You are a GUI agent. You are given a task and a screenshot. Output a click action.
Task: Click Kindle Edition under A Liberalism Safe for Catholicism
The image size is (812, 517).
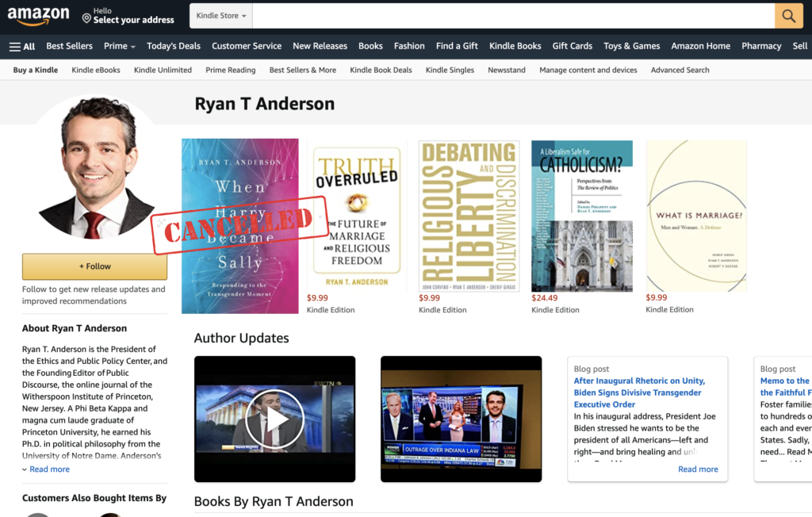tap(555, 310)
